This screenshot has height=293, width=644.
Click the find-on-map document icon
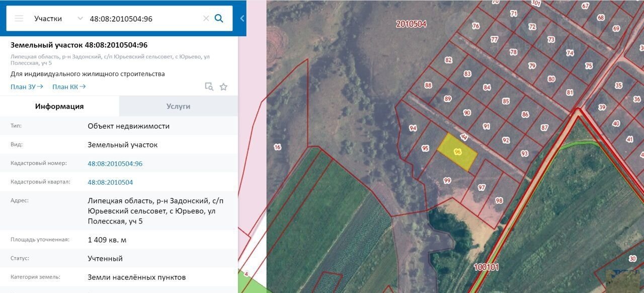[x=209, y=87]
